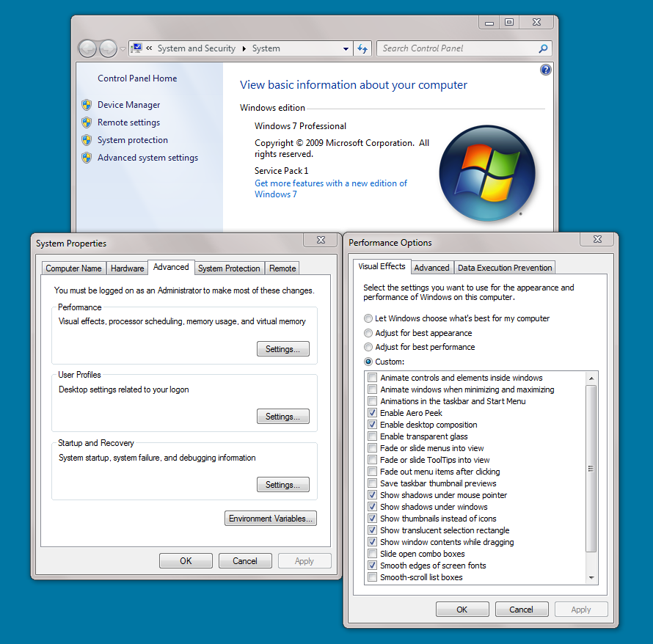Image resolution: width=653 pixels, height=644 pixels.
Task: Click the computer icon in the address bar
Action: [x=136, y=48]
